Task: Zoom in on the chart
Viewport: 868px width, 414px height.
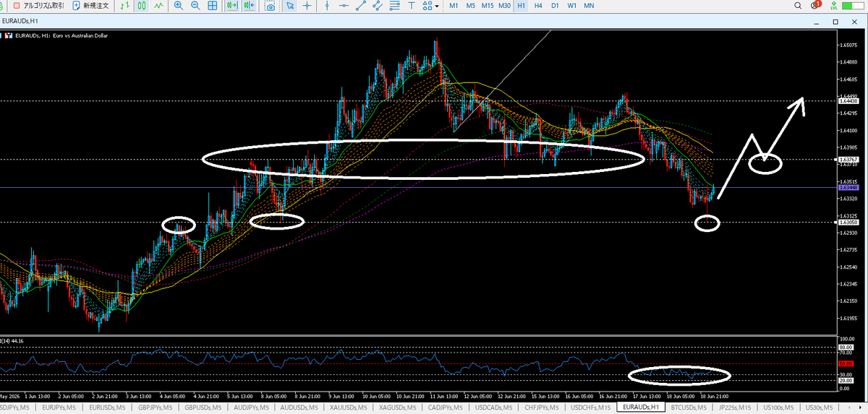Action: tap(178, 6)
